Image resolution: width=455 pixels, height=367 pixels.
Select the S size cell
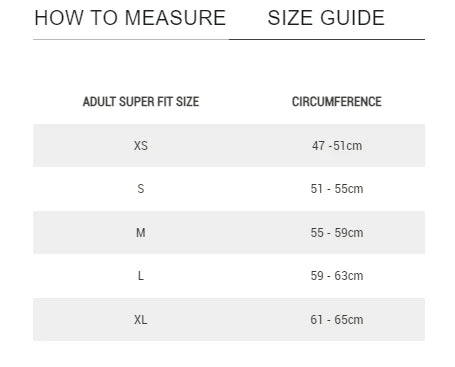141,189
